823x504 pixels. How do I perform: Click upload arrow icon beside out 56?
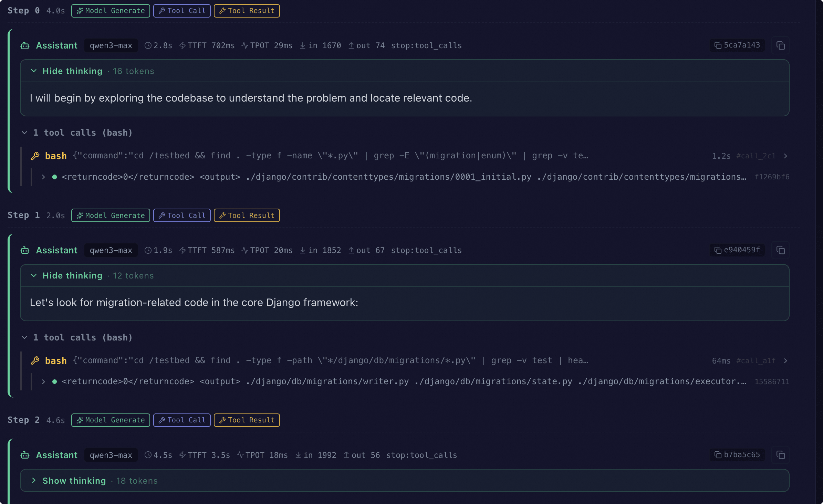346,455
